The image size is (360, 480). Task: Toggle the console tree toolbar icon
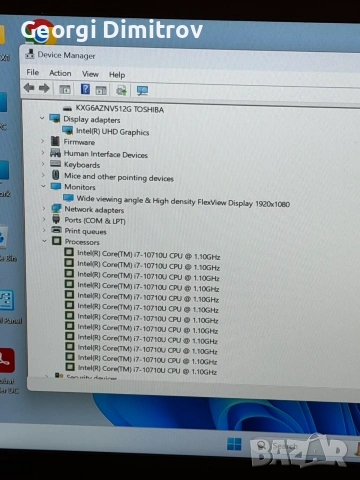65,89
